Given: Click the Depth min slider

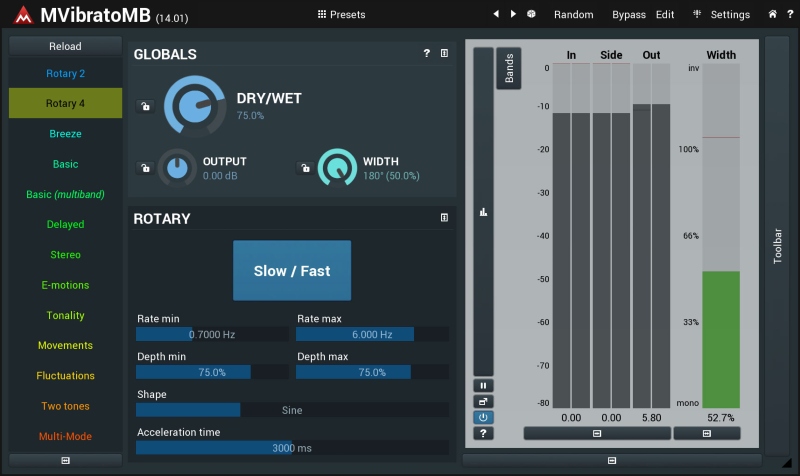Looking at the screenshot, I should [212, 372].
